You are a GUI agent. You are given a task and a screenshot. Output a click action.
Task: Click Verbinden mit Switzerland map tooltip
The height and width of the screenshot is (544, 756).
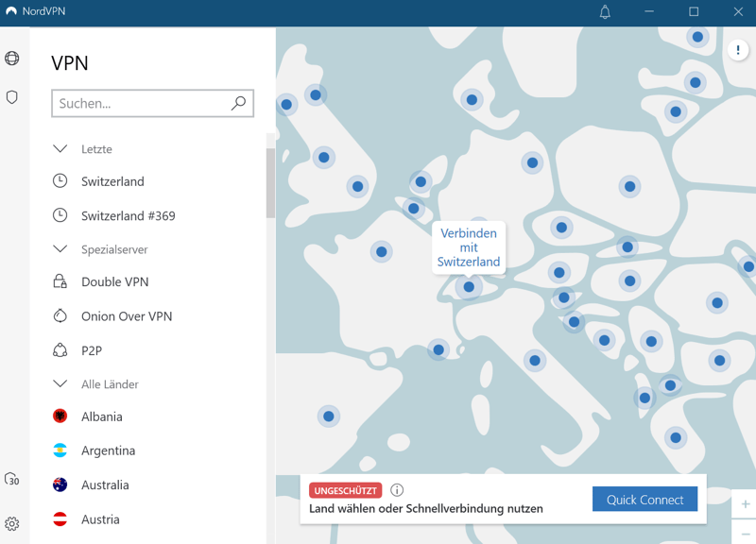click(469, 247)
